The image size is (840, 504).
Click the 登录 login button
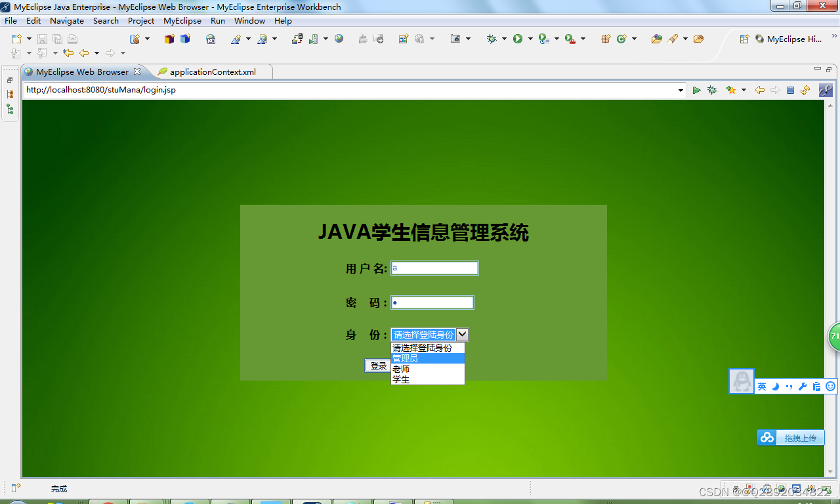pyautogui.click(x=378, y=366)
